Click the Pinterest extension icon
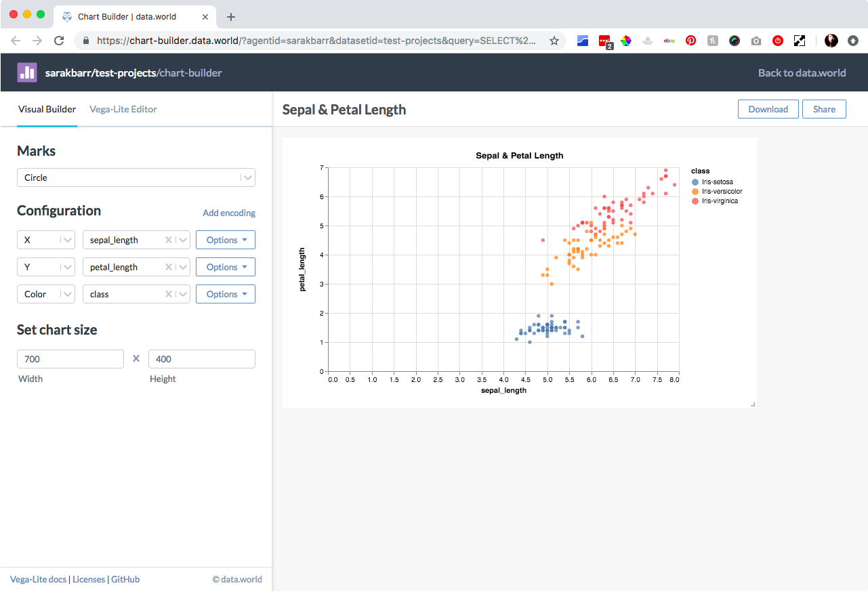The height and width of the screenshot is (592, 868). (x=690, y=41)
